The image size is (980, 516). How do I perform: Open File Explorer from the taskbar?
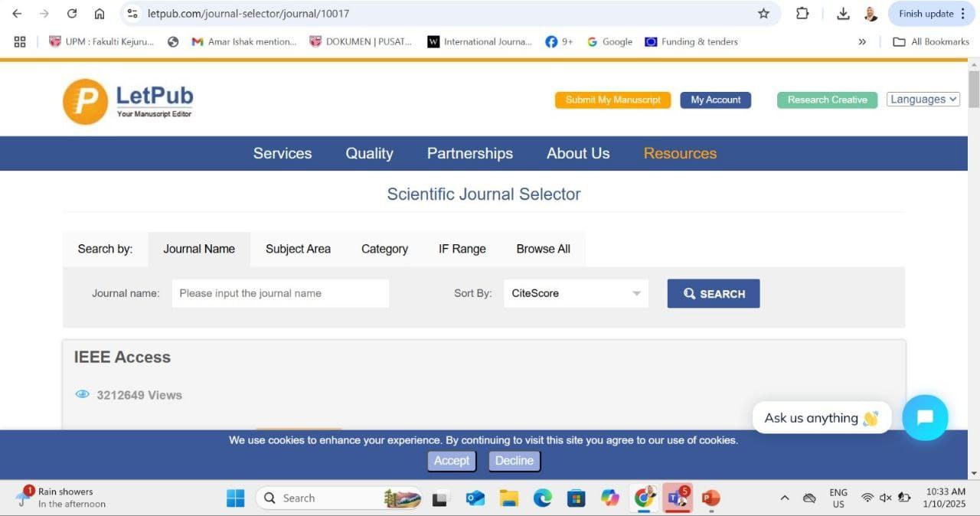click(509, 498)
